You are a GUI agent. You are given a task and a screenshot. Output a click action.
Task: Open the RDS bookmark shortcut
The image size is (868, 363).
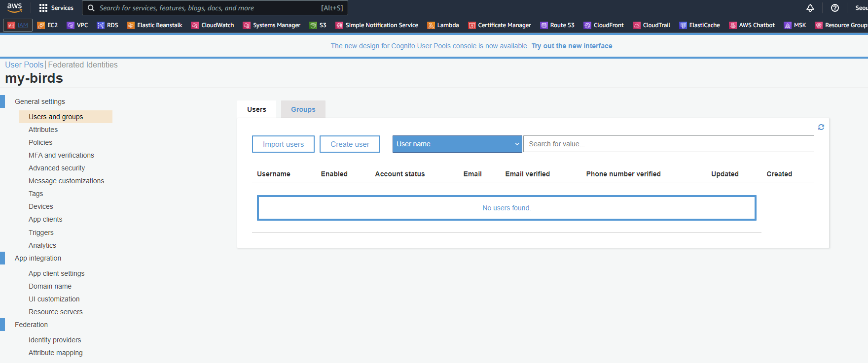[x=108, y=25]
